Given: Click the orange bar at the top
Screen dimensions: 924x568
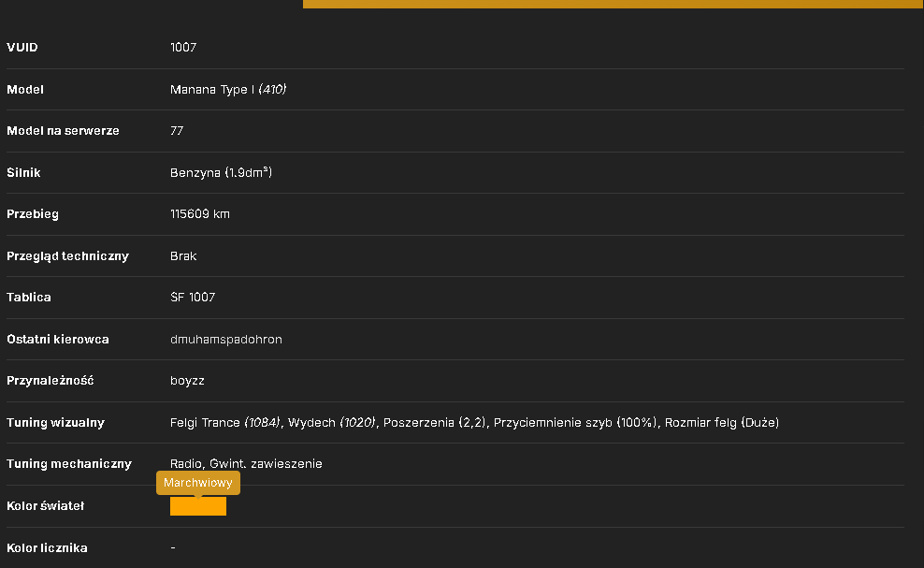Looking at the screenshot, I should tap(611, 4).
